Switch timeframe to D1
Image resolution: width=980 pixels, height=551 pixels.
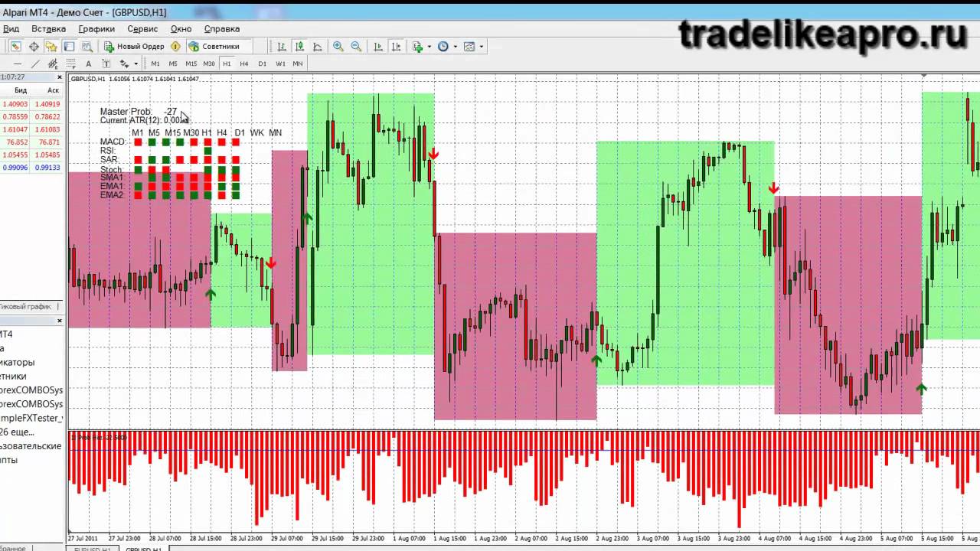coord(262,64)
